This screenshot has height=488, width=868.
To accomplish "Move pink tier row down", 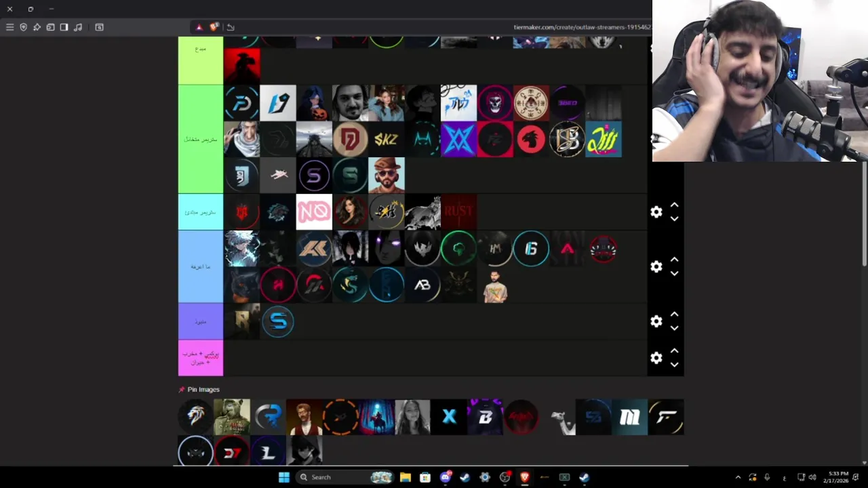I will tap(674, 365).
